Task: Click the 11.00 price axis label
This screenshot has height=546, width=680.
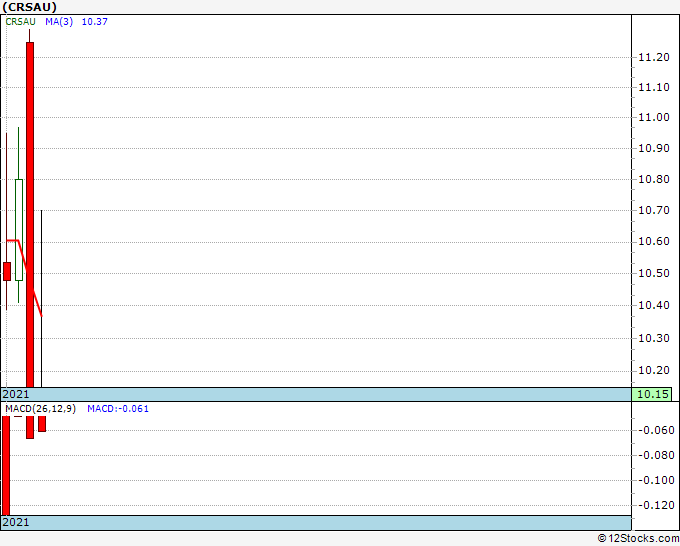Action: pyautogui.click(x=654, y=117)
